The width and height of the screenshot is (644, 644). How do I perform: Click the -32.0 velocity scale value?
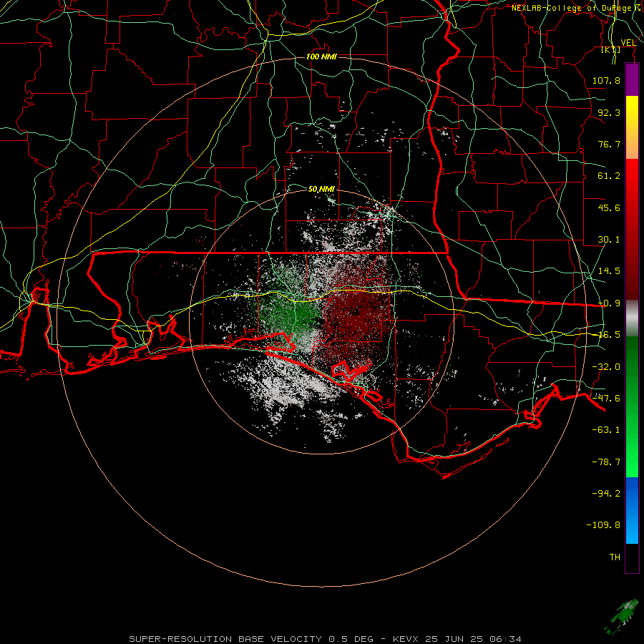tap(606, 367)
